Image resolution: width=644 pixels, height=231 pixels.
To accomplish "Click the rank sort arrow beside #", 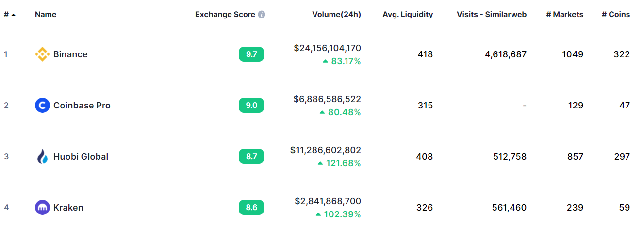I will 13,15.
